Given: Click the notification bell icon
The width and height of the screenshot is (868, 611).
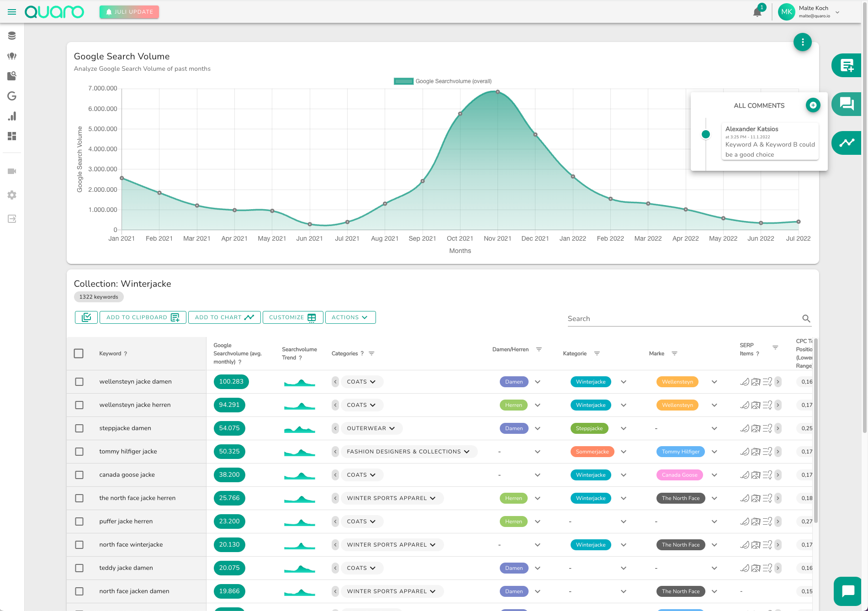Looking at the screenshot, I should 757,12.
